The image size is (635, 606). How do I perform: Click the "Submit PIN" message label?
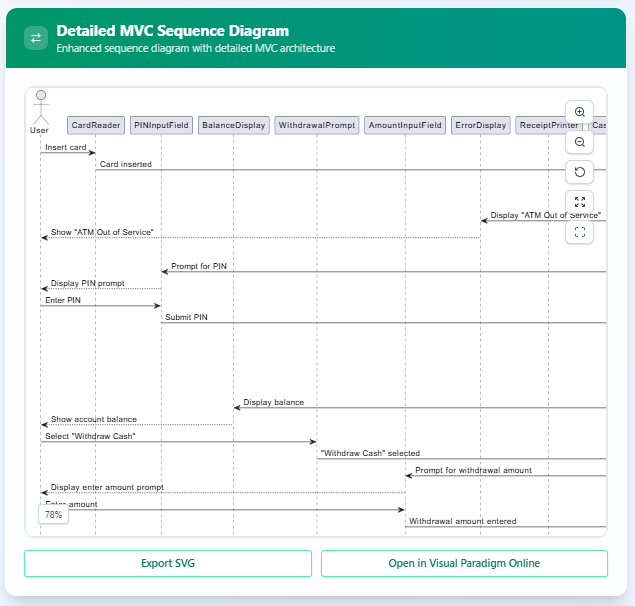pyautogui.click(x=186, y=317)
